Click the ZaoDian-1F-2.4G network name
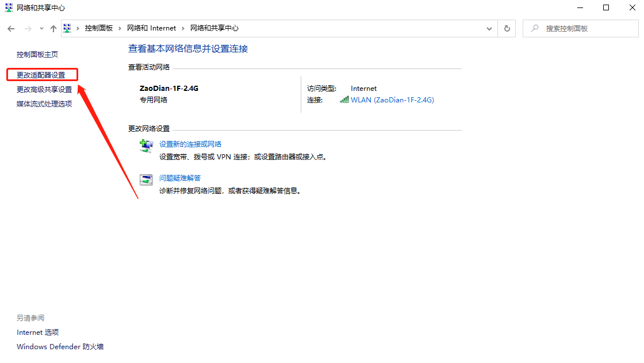 [x=169, y=89]
